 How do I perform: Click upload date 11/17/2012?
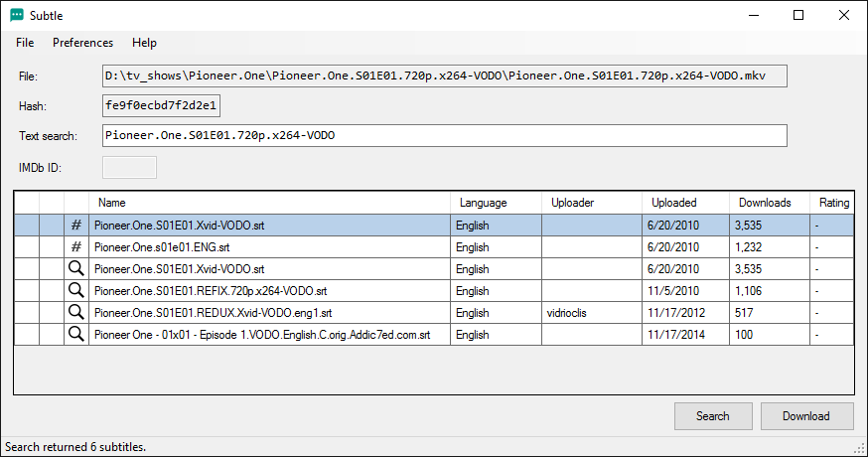676,313
